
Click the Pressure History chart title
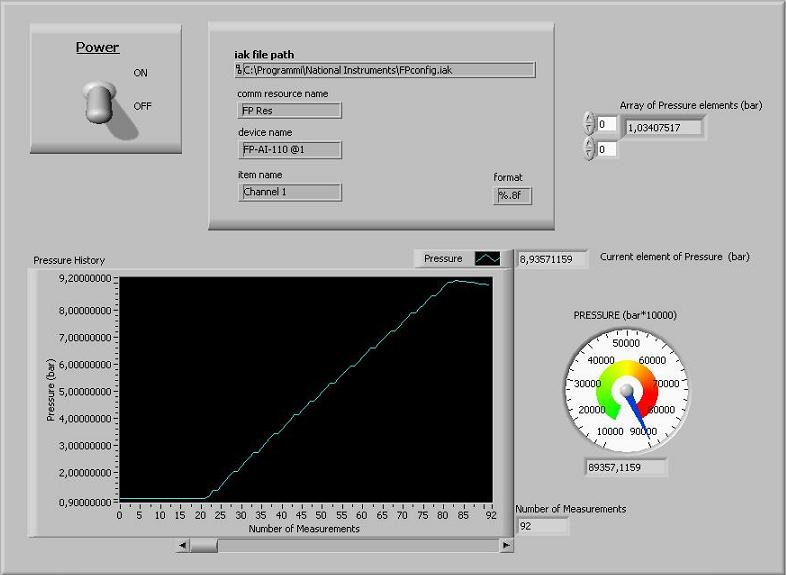click(x=69, y=260)
